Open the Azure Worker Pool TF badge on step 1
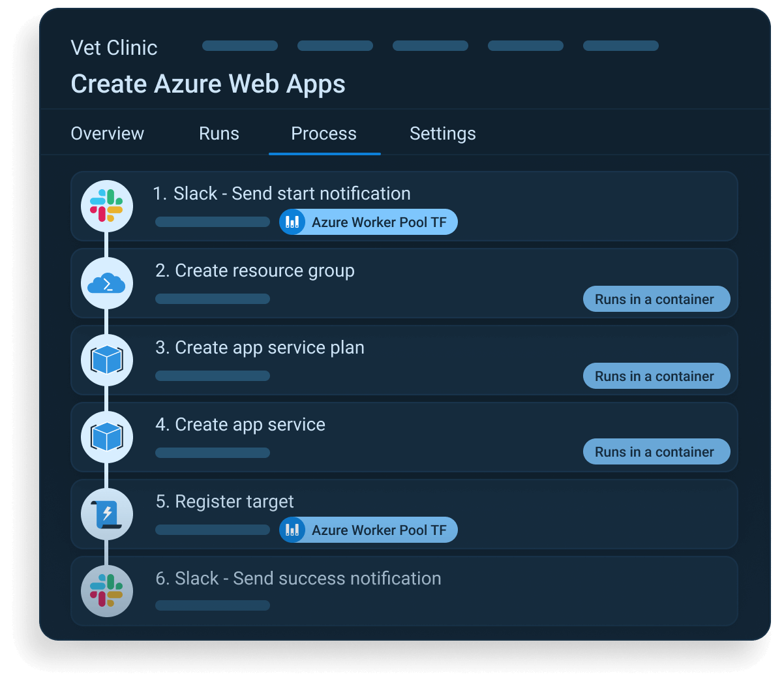 pos(368,222)
